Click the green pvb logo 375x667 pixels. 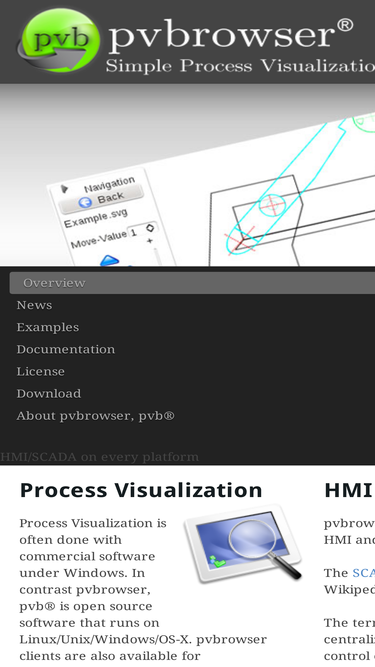tap(59, 40)
